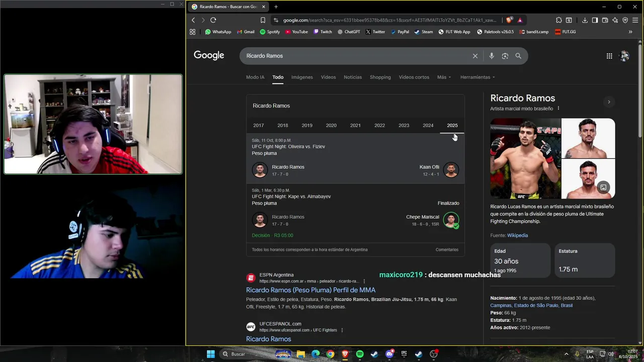Expand the Herramientas dropdown
The width and height of the screenshot is (644, 362).
(x=477, y=77)
